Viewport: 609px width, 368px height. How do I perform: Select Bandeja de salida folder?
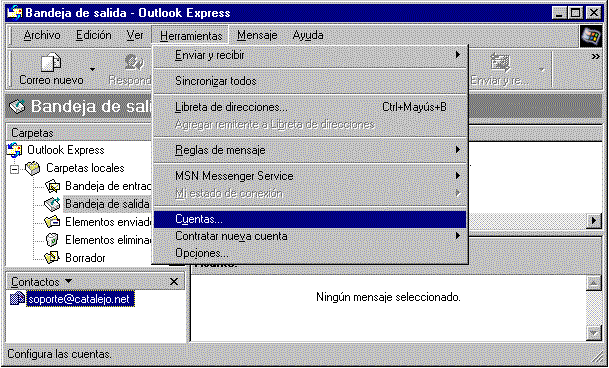tap(107, 204)
